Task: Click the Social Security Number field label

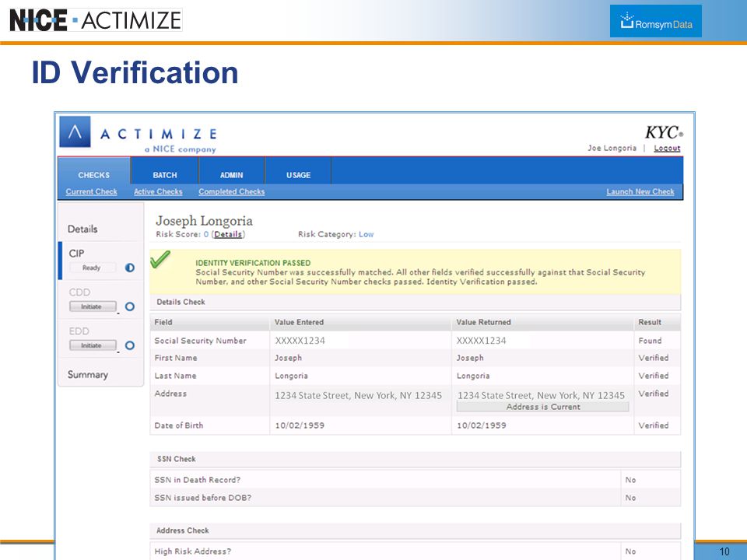Action: click(201, 341)
